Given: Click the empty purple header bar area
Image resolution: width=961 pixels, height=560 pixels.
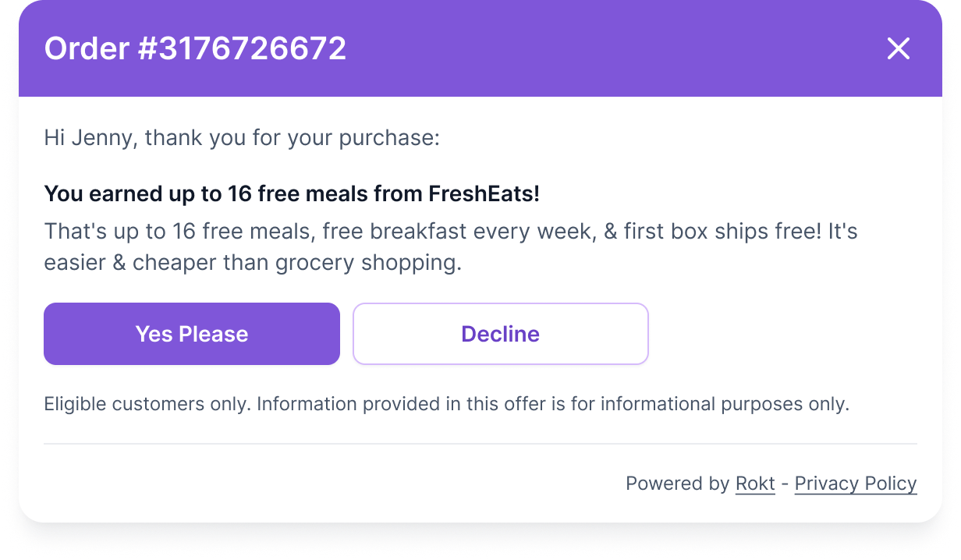Looking at the screenshot, I should [608, 49].
